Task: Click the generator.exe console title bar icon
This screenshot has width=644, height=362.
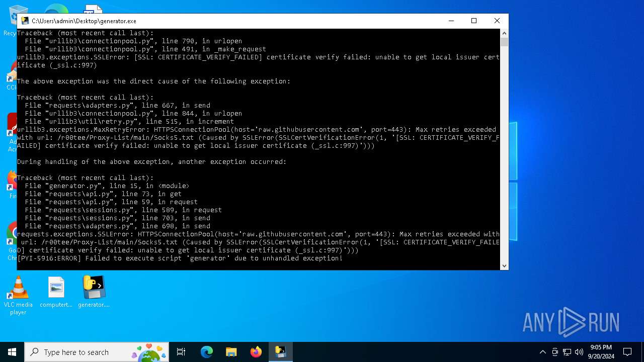Action: pyautogui.click(x=25, y=21)
